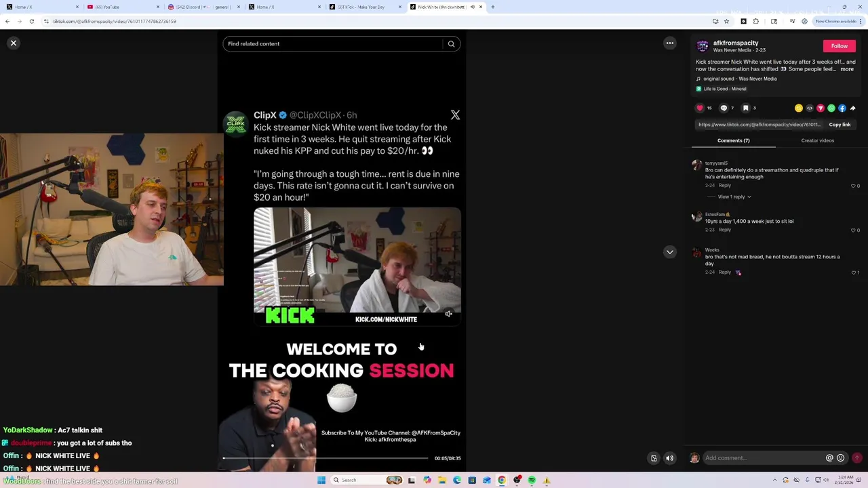Click the yellow repost icon
The width and height of the screenshot is (868, 488).
tap(799, 108)
